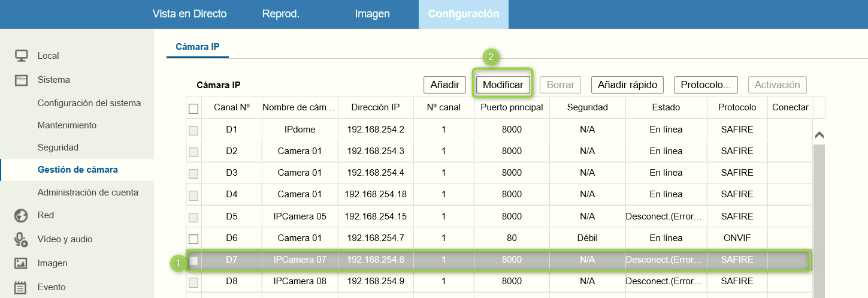
Task: Click the Red globe icon
Action: [22, 215]
